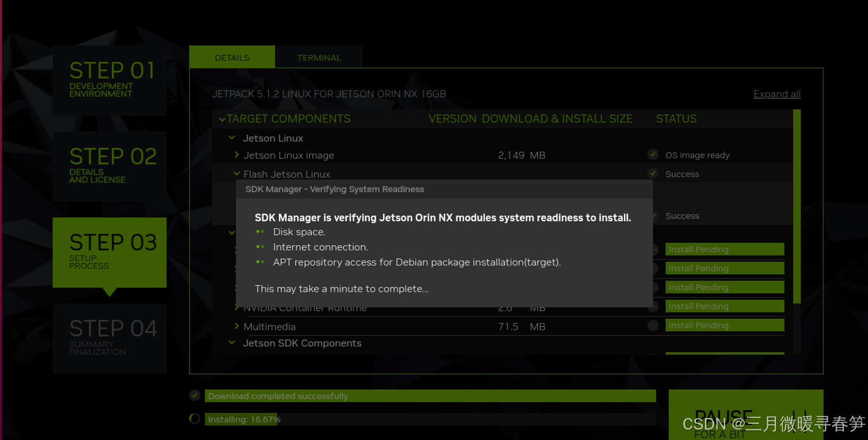
Task: Click the STATUS column header
Action: [x=676, y=119]
